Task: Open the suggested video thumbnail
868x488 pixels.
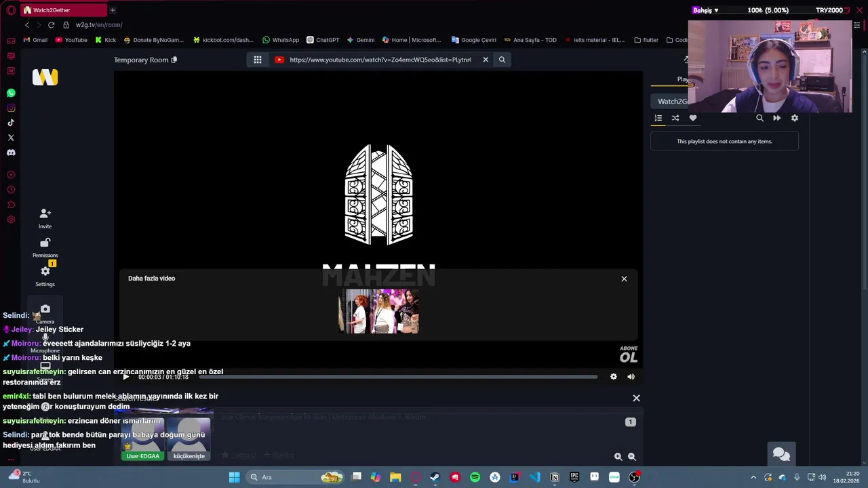Action: coord(378,311)
